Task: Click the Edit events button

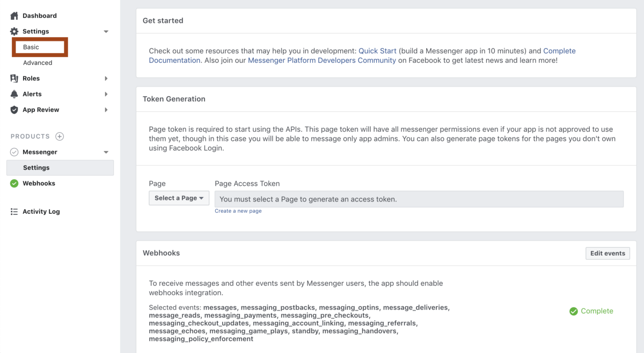Action: click(x=608, y=254)
